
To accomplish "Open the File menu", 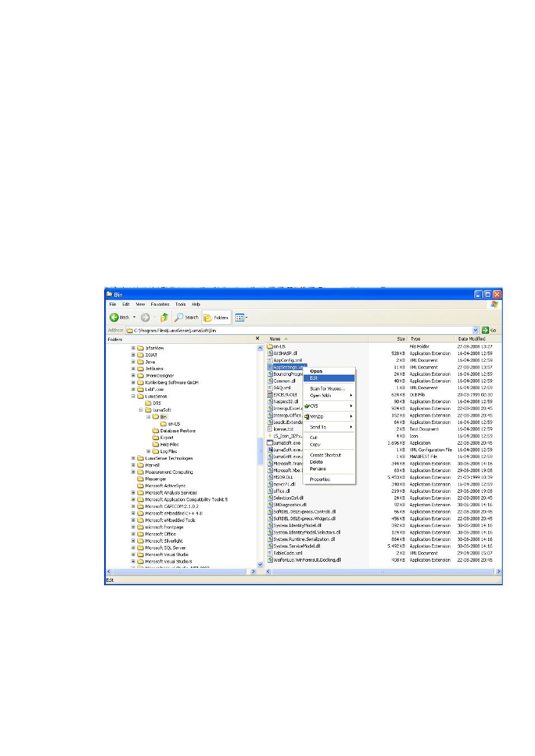I will (x=113, y=305).
